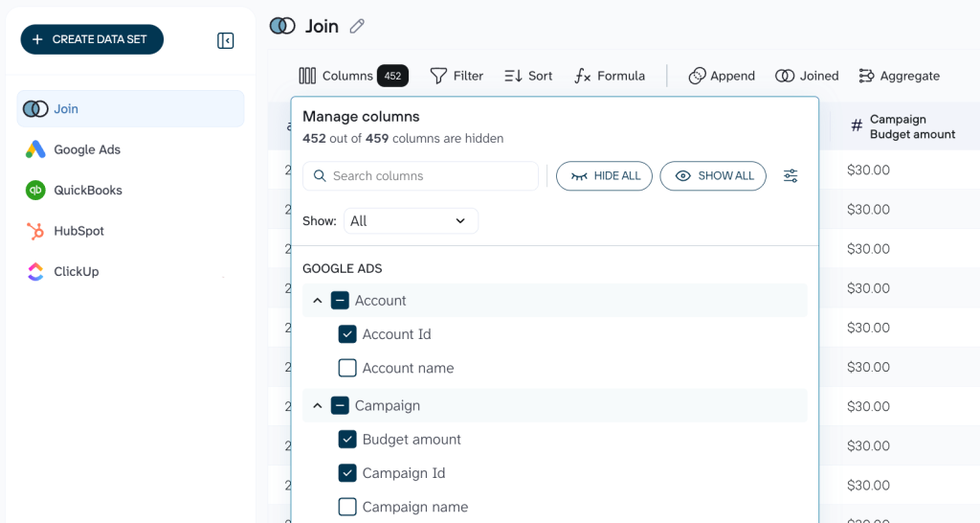Click the Append tool
Image resolution: width=980 pixels, height=523 pixels.
click(722, 76)
